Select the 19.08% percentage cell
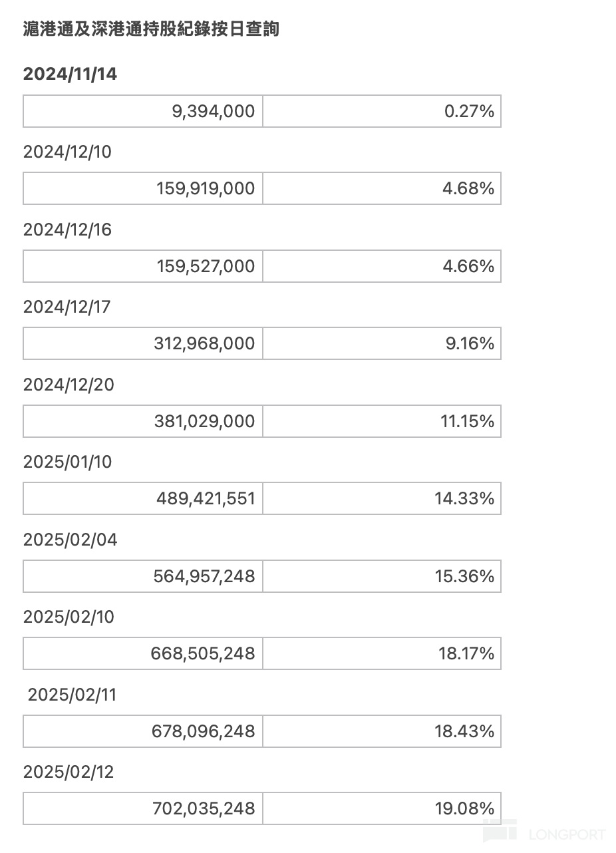The height and width of the screenshot is (853, 616). pyautogui.click(x=382, y=808)
